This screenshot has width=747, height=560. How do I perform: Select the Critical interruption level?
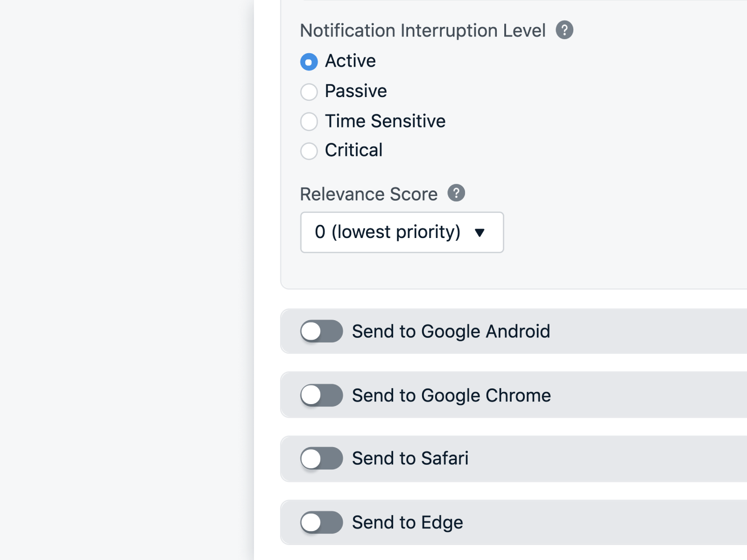(x=309, y=151)
